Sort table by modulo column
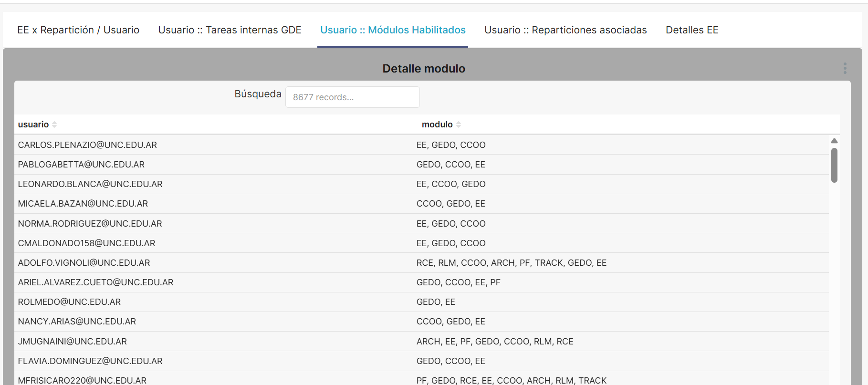This screenshot has height=385, width=868. tap(459, 125)
